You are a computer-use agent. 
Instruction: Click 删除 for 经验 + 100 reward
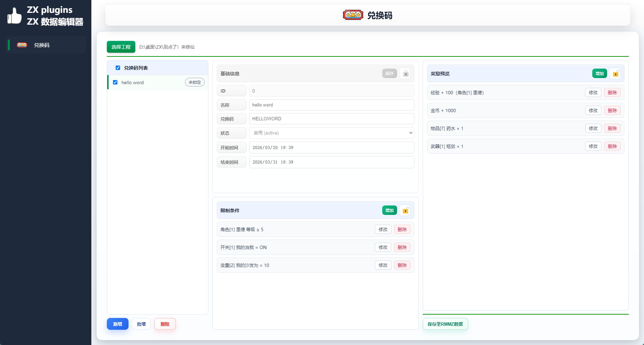pyautogui.click(x=612, y=93)
